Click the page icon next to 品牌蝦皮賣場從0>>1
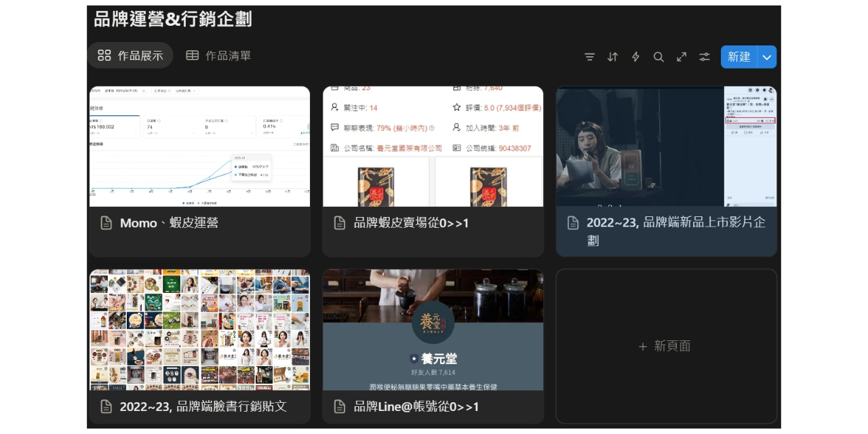This screenshot has width=868, height=434. pos(340,222)
